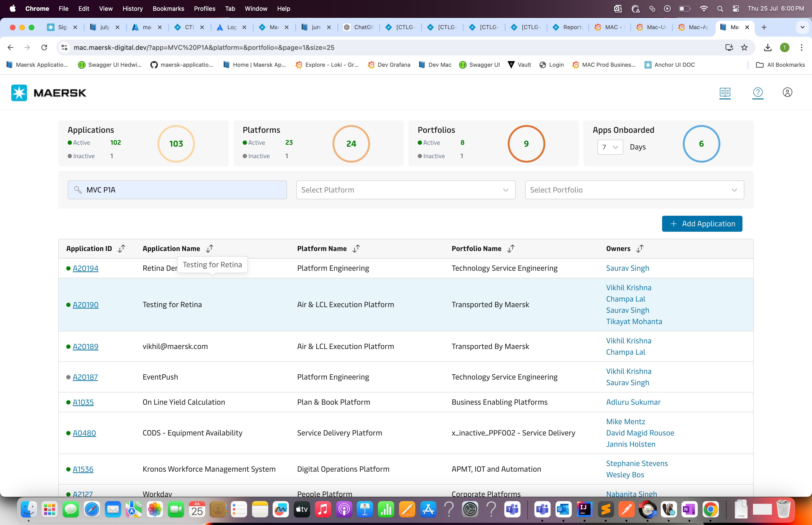Click the Platforms total 24 circle

[x=351, y=144]
